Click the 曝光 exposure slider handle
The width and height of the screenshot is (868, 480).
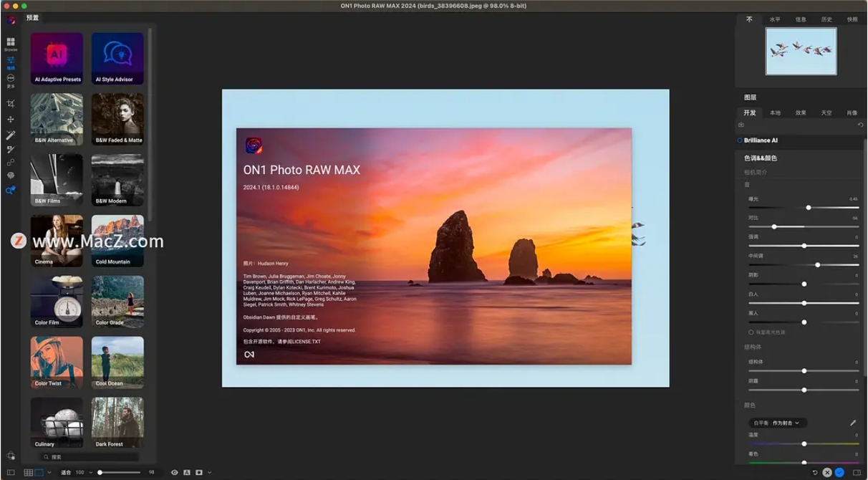pos(809,208)
